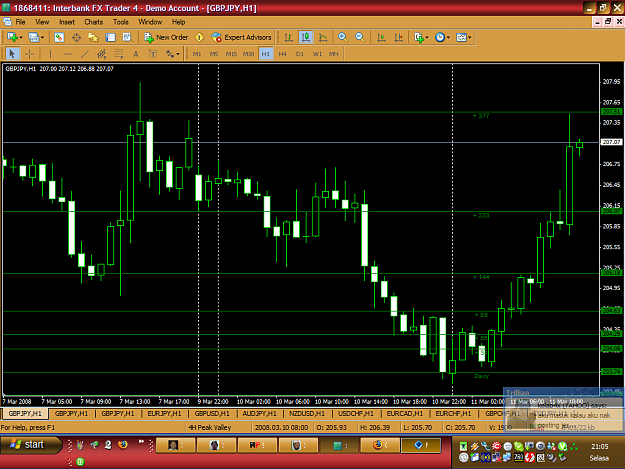Open the File menu
The image size is (625, 469).
pyautogui.click(x=20, y=22)
